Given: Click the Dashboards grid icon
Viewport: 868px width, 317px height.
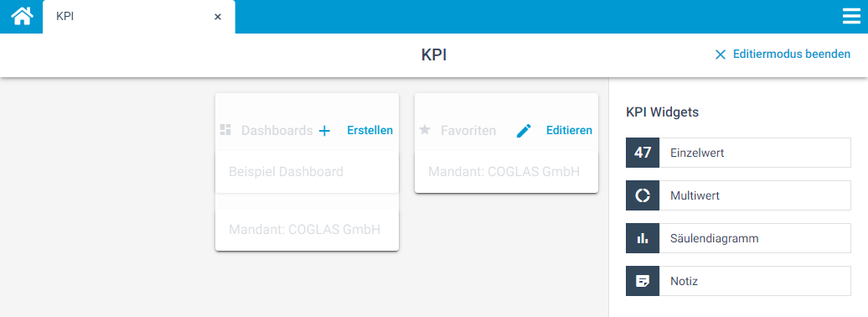Looking at the screenshot, I should pyautogui.click(x=225, y=130).
